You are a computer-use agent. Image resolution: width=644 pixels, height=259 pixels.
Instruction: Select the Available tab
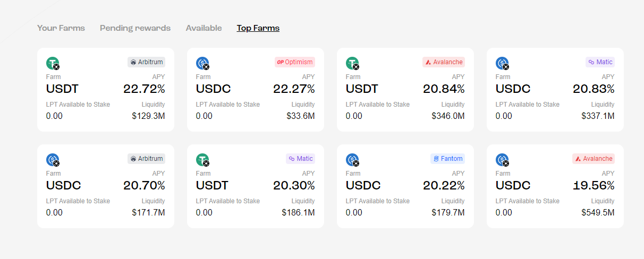click(x=204, y=28)
